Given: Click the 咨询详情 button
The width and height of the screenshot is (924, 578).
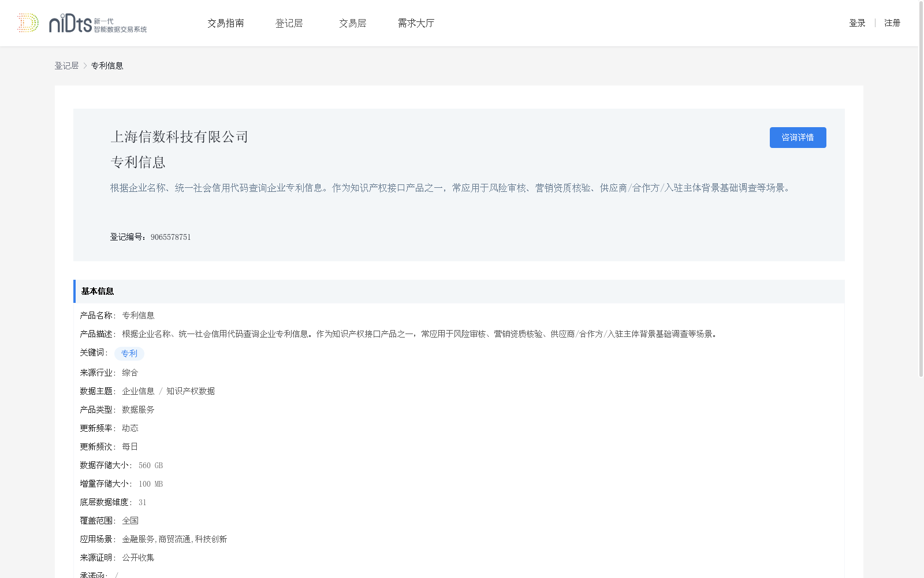Looking at the screenshot, I should [798, 138].
